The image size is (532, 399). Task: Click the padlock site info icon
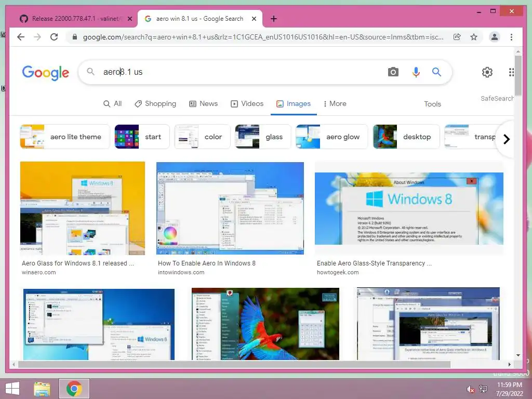tap(75, 37)
